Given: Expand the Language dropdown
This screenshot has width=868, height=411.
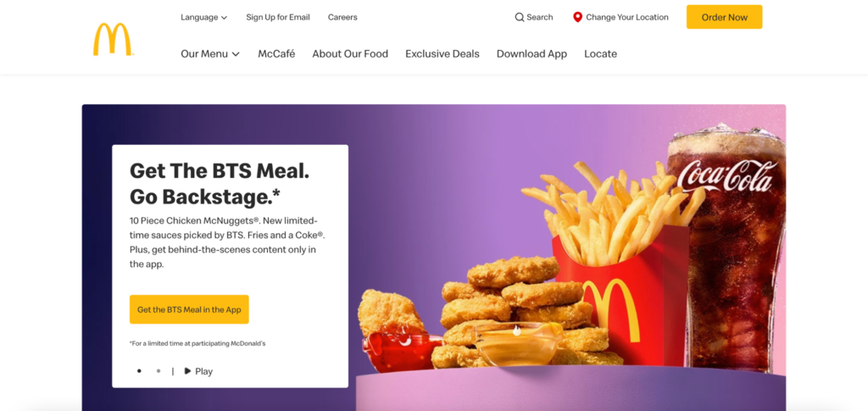Looking at the screenshot, I should tap(203, 17).
